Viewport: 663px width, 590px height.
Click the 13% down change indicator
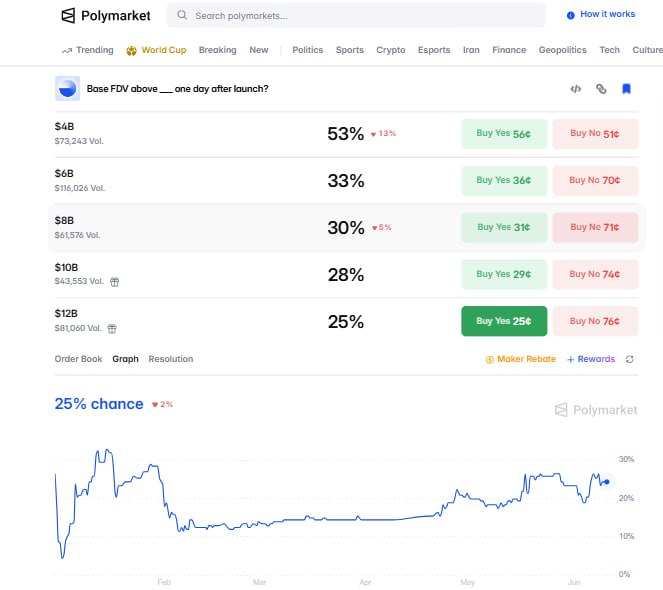tap(384, 134)
